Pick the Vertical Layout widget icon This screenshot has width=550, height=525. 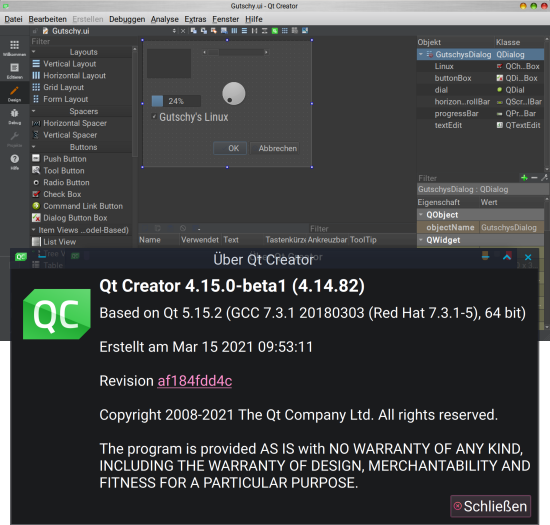click(x=36, y=64)
